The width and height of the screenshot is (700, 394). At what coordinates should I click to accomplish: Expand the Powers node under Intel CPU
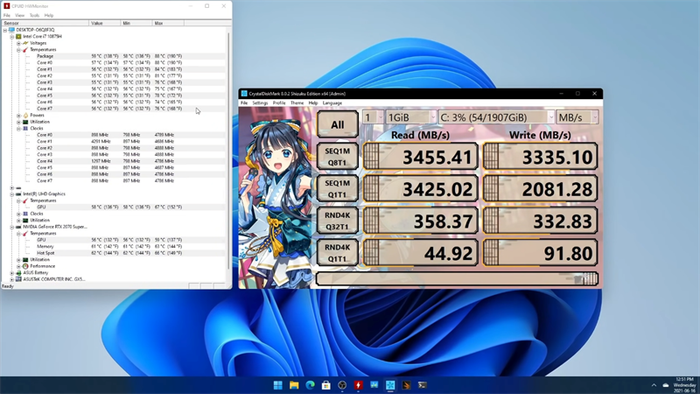(18, 115)
